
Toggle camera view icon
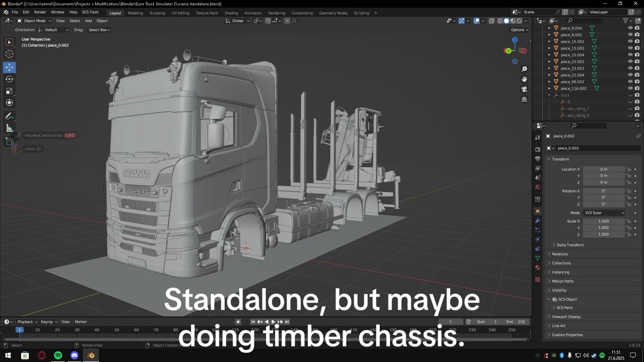point(524,89)
